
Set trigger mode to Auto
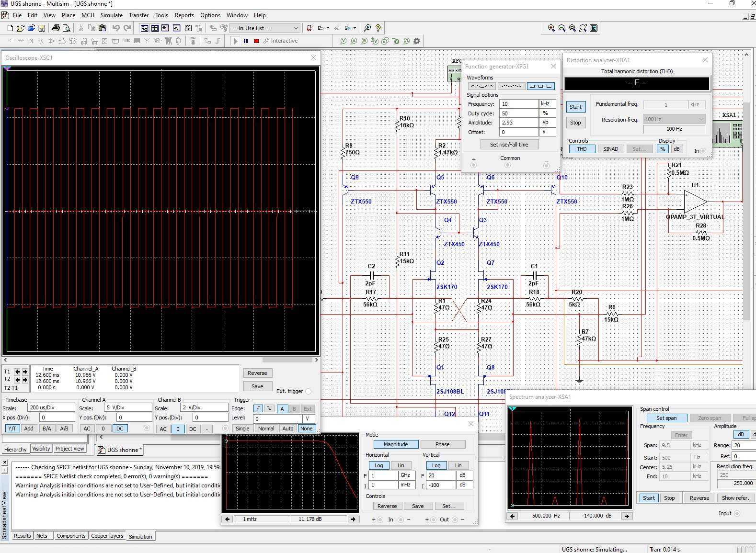(287, 429)
